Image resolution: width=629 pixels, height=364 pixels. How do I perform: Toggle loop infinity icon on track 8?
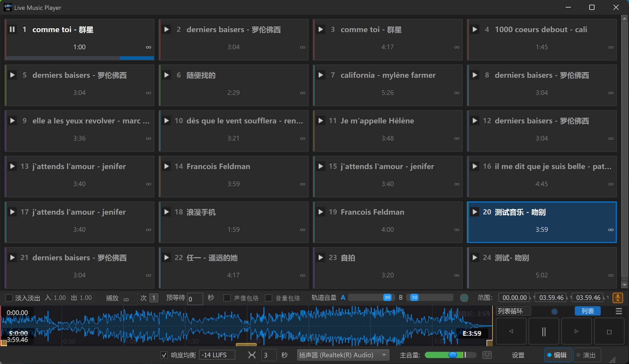tap(611, 93)
